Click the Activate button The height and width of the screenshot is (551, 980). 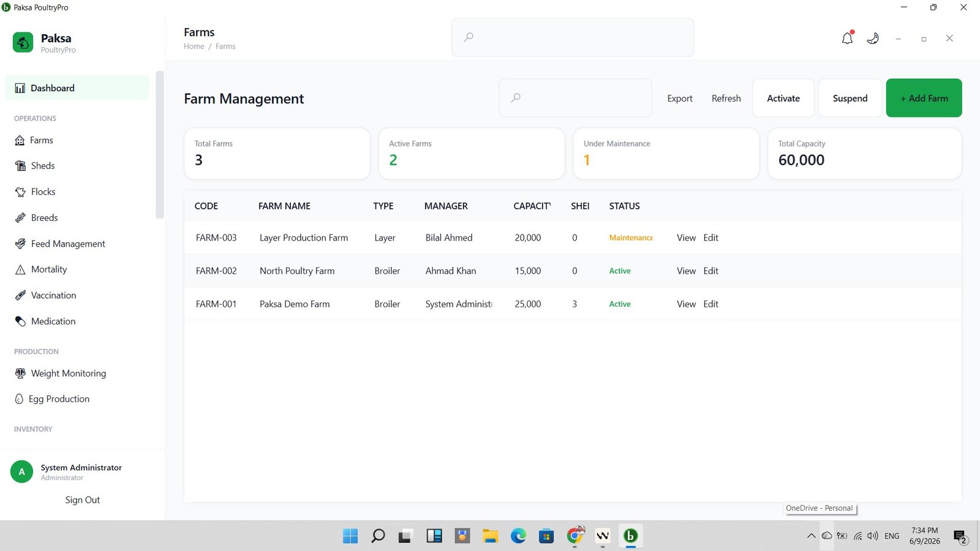coord(783,98)
